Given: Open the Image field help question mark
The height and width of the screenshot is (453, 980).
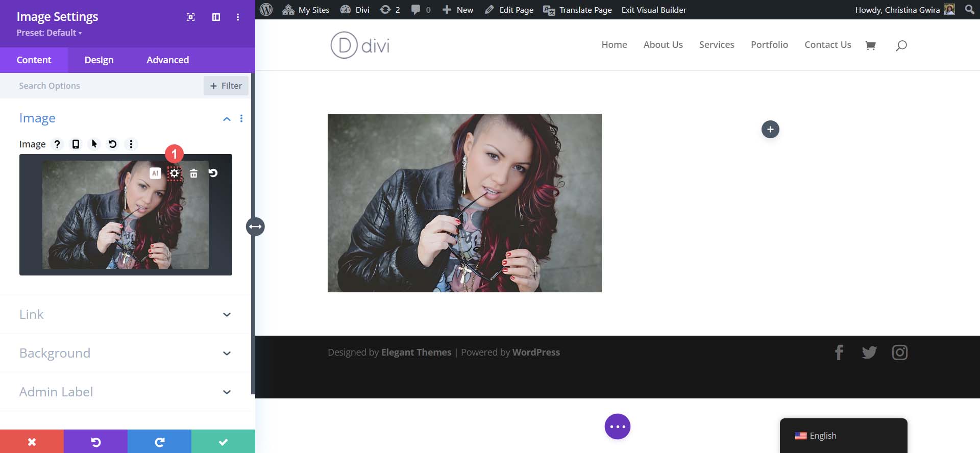Looking at the screenshot, I should tap(57, 144).
